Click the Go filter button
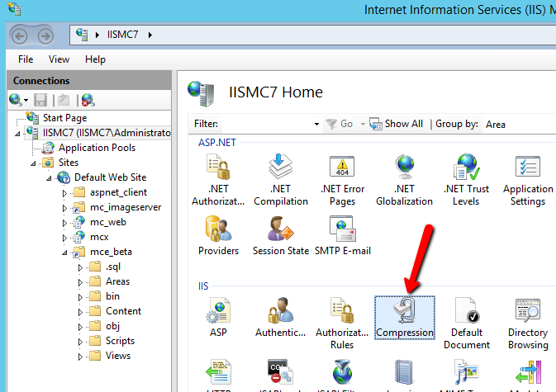This screenshot has width=556, height=392. (340, 124)
